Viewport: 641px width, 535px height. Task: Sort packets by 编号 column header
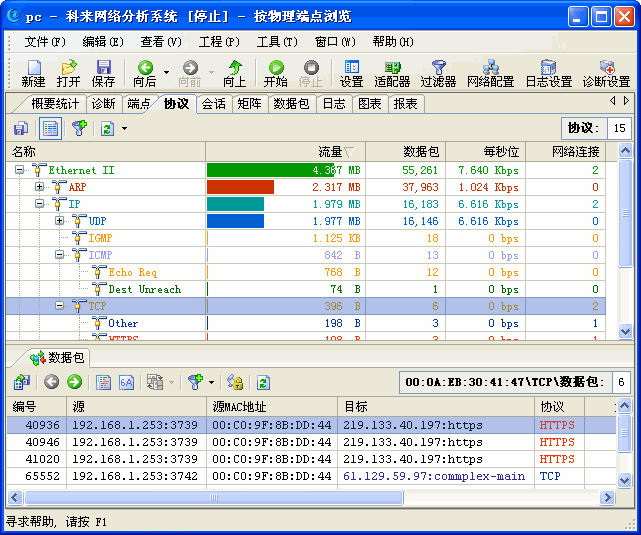[x=36, y=407]
